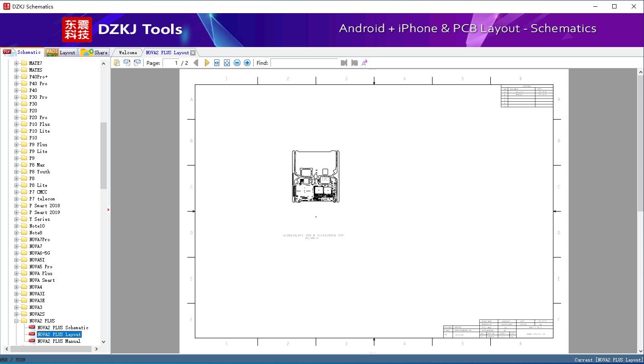Click the Find text box
This screenshot has width=644, height=364.
point(304,63)
